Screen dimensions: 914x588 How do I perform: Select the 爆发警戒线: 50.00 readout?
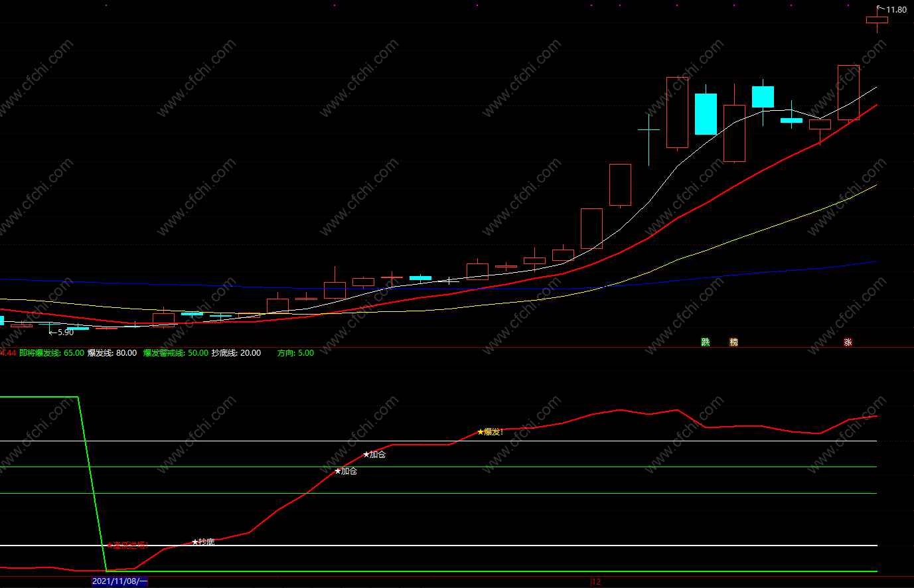point(176,353)
